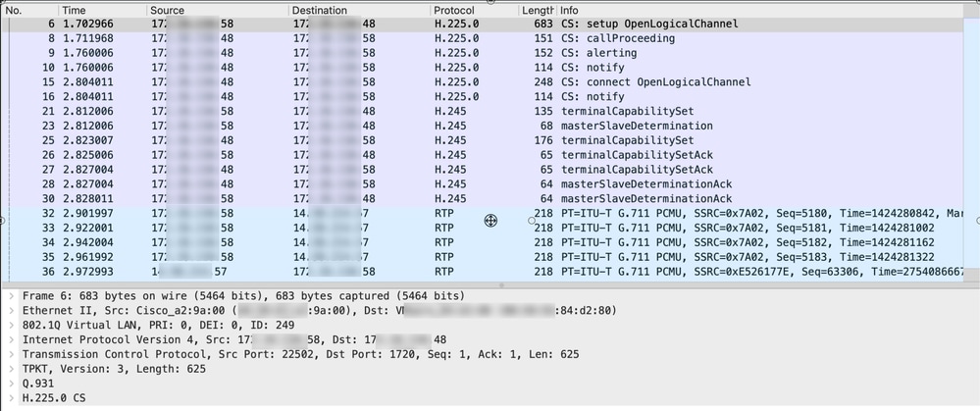Select packet 28 masterSlaveDeterminationAck

point(482,184)
